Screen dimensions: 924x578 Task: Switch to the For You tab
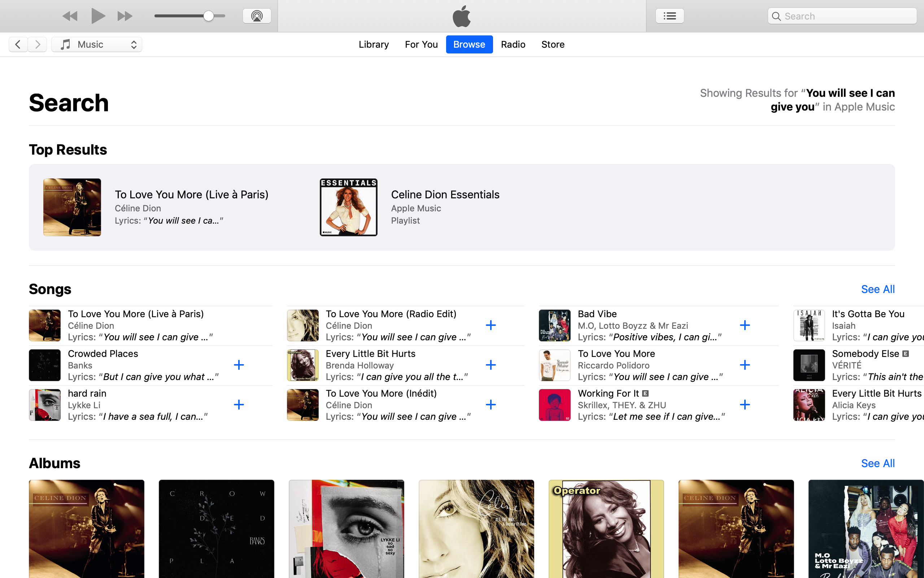coord(421,44)
